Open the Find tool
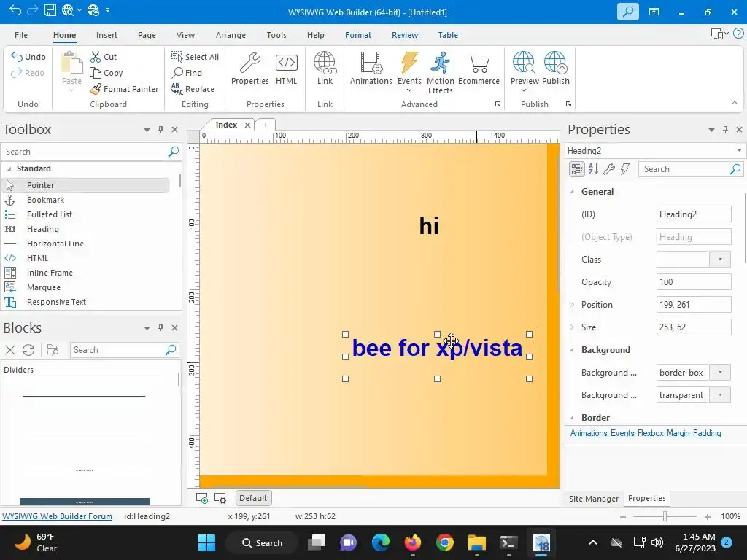 (187, 73)
